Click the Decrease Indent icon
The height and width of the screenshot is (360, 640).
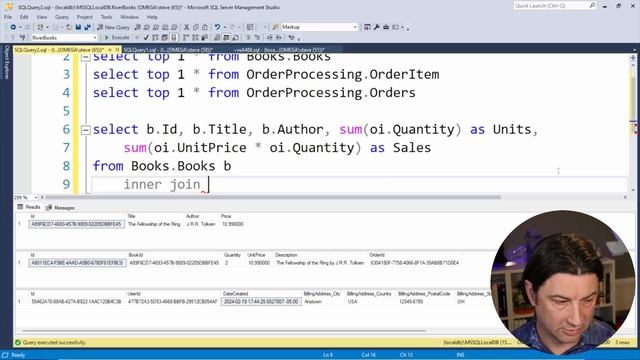(x=269, y=38)
